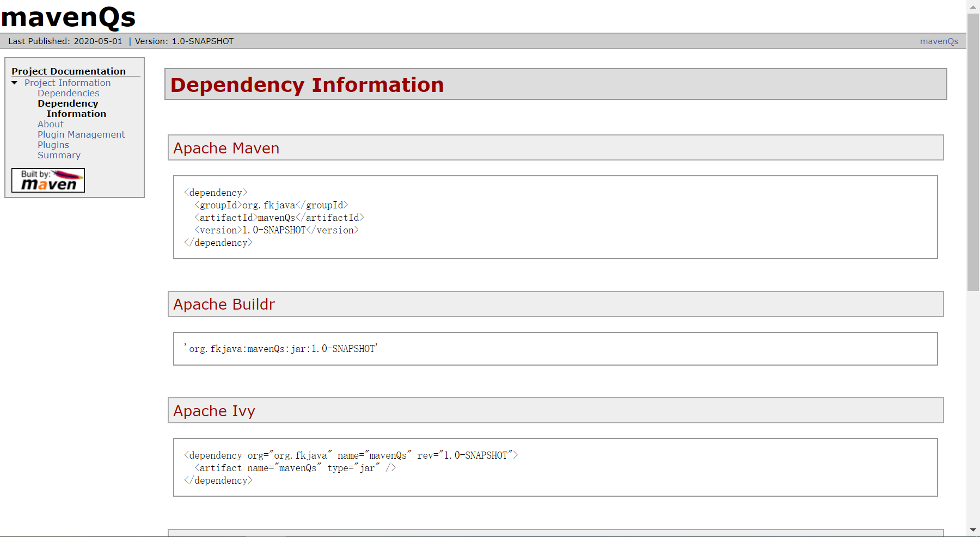Image resolution: width=980 pixels, height=537 pixels.
Task: Click the vertical scrollbar thumb
Action: click(x=973, y=152)
